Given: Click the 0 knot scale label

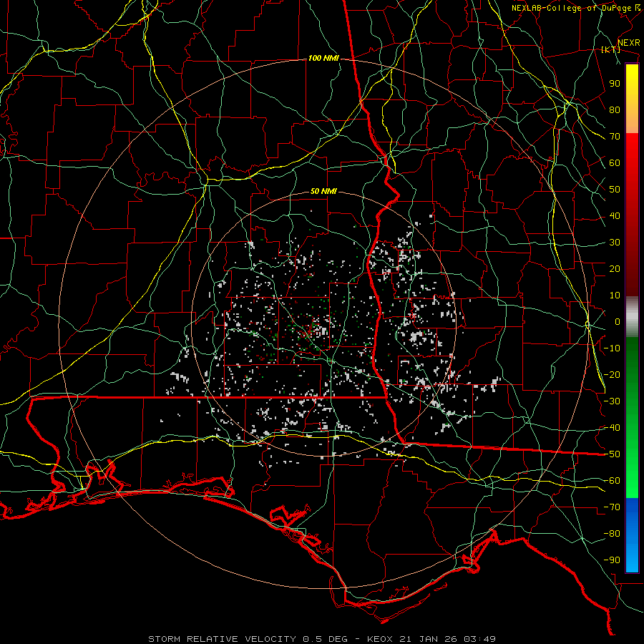Looking at the screenshot, I should [x=618, y=322].
